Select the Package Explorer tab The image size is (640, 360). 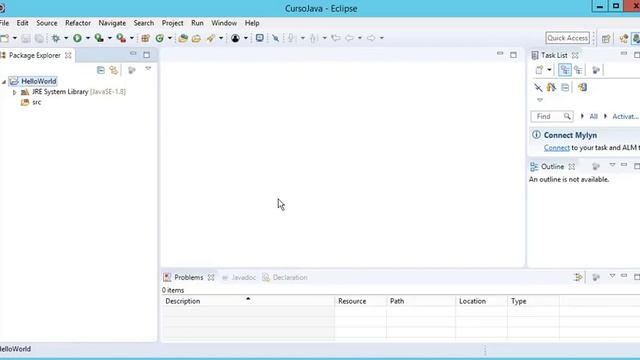click(x=35, y=55)
